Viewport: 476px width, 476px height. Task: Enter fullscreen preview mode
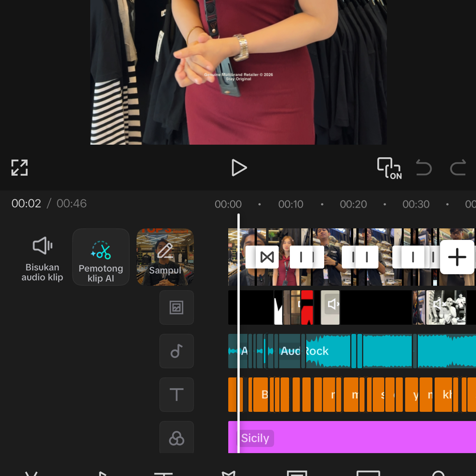pyautogui.click(x=19, y=168)
